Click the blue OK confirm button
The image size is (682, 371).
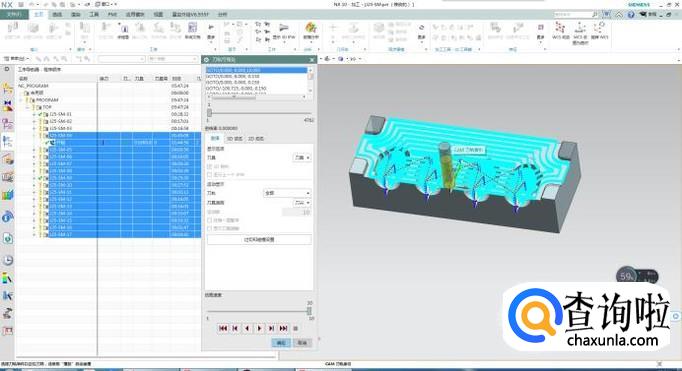point(281,343)
